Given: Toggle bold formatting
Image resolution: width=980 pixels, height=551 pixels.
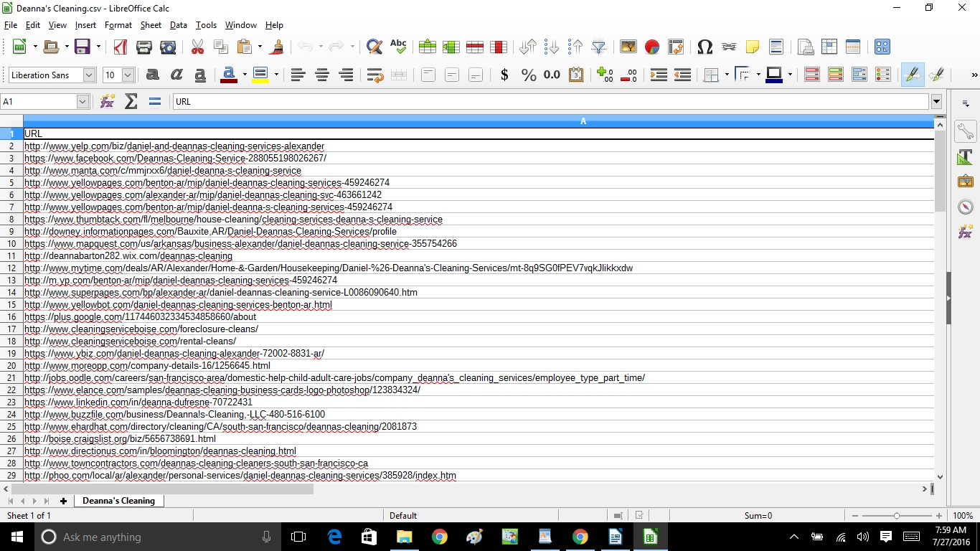Looking at the screenshot, I should point(152,75).
